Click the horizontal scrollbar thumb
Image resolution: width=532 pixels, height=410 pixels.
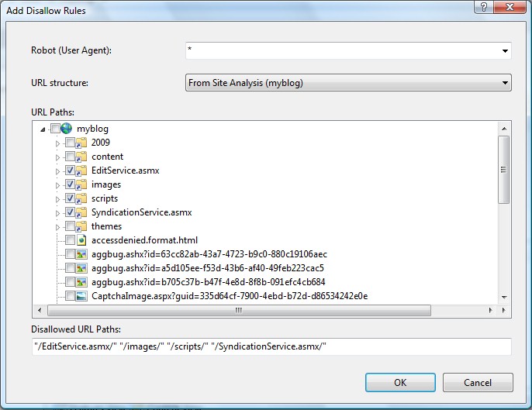click(x=239, y=310)
